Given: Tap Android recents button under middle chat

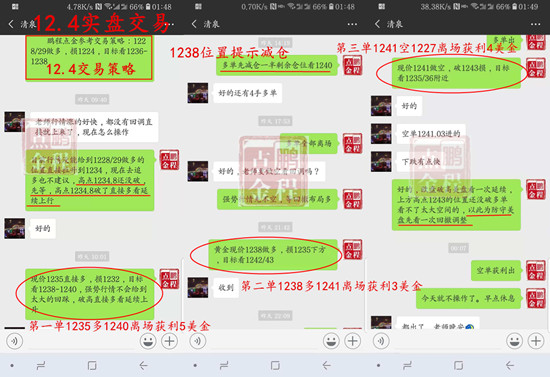Looking at the screenshot, I should (224, 366).
